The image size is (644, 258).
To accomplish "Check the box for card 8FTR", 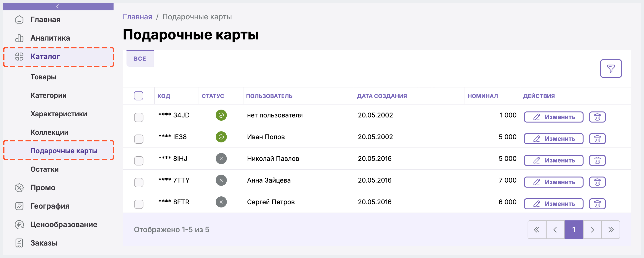I will pyautogui.click(x=139, y=204).
